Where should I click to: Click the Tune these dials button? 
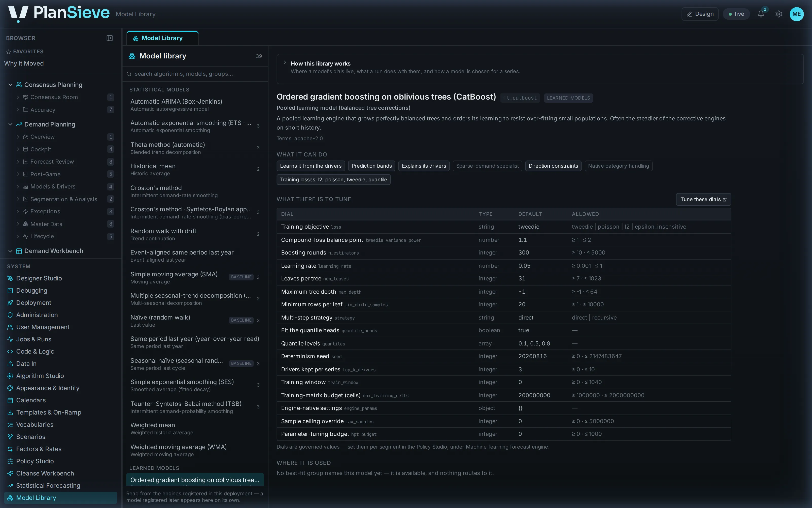(x=703, y=200)
